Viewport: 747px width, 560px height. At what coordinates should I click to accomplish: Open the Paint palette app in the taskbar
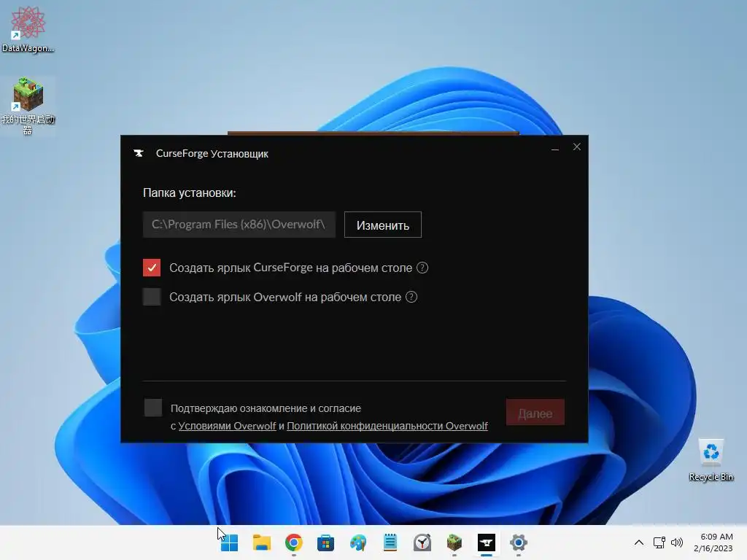coord(357,542)
